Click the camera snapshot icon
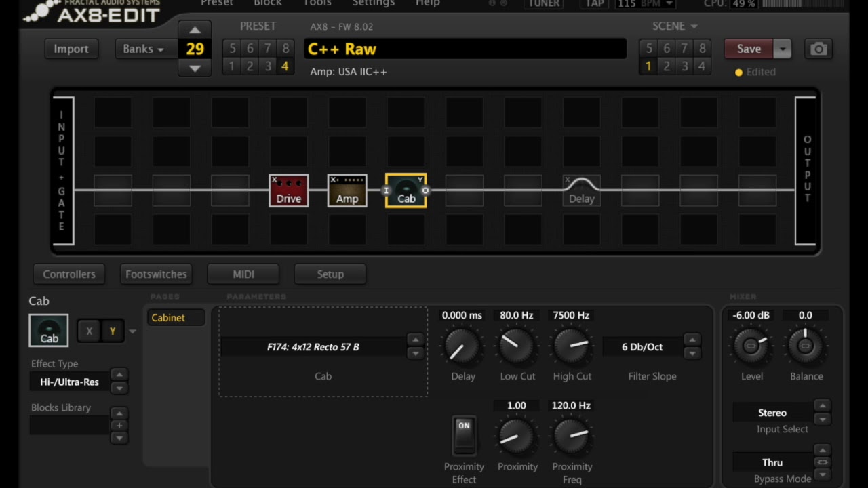The width and height of the screenshot is (868, 488). coord(818,49)
